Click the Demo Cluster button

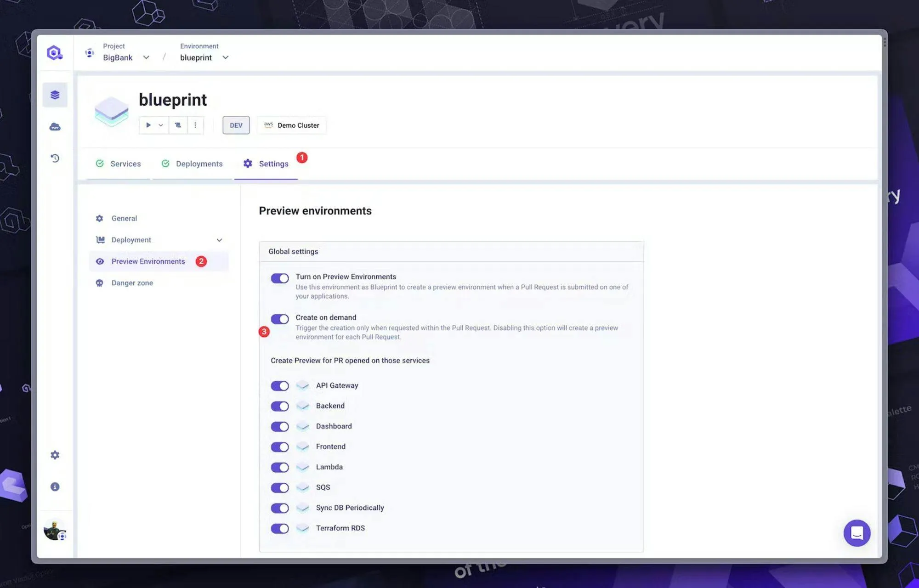[x=291, y=125]
